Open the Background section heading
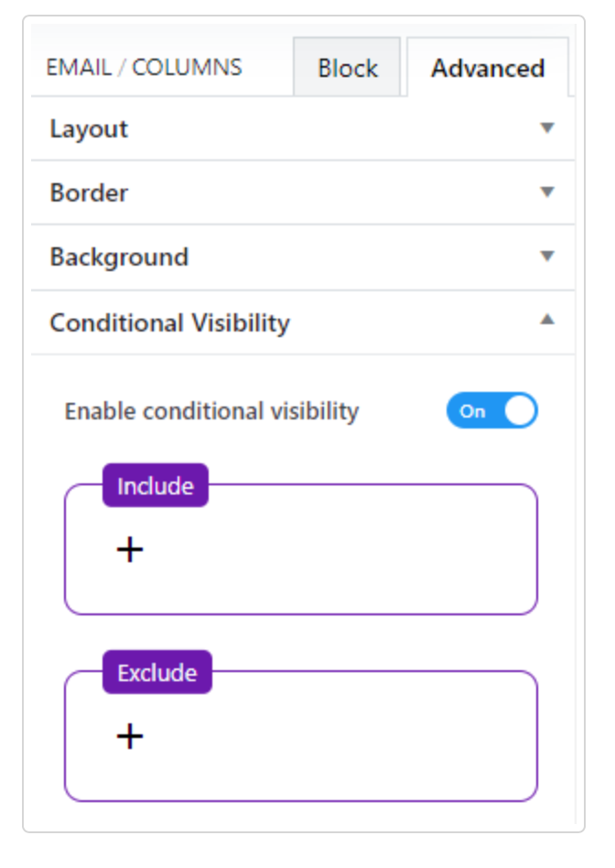The height and width of the screenshot is (868, 615). click(119, 257)
